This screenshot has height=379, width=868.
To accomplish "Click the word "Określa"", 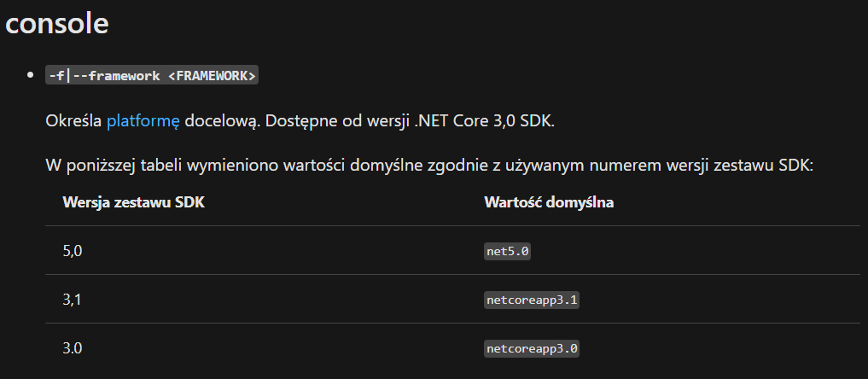I will point(73,121).
